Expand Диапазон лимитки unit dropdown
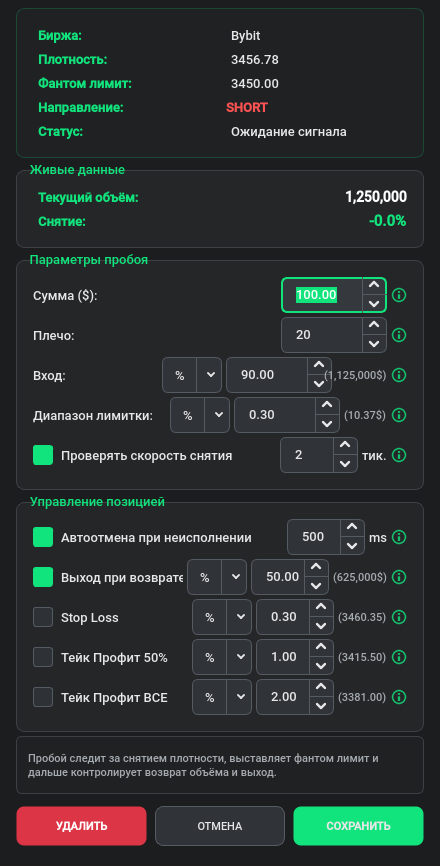The image size is (440, 866). click(200, 415)
